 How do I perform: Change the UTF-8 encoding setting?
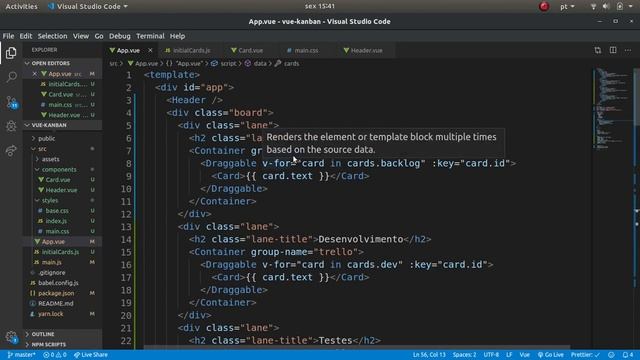coord(491,355)
